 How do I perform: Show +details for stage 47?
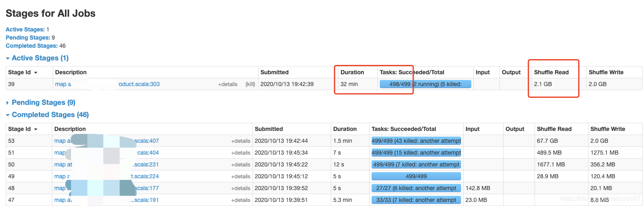tap(241, 200)
